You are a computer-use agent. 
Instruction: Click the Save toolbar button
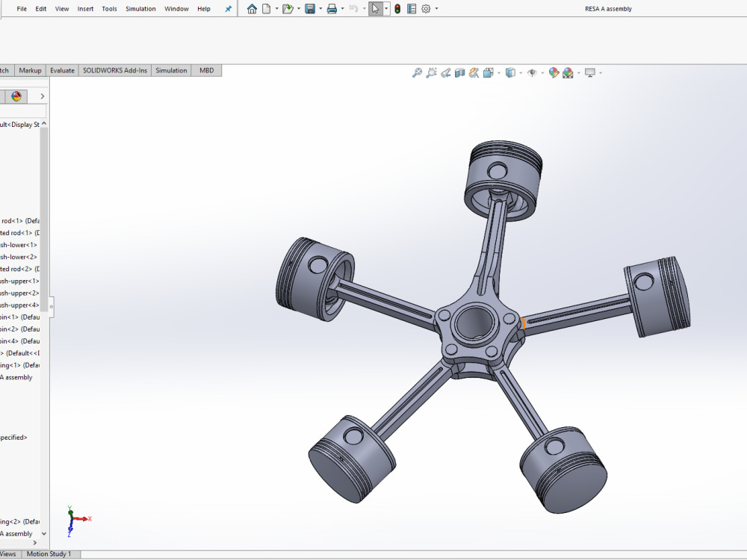point(311,9)
